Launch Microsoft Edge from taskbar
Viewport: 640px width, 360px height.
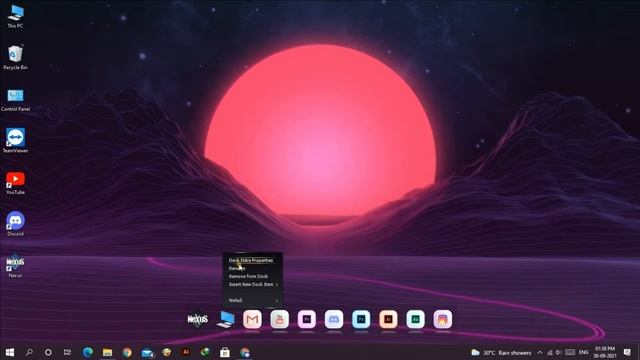pos(88,352)
